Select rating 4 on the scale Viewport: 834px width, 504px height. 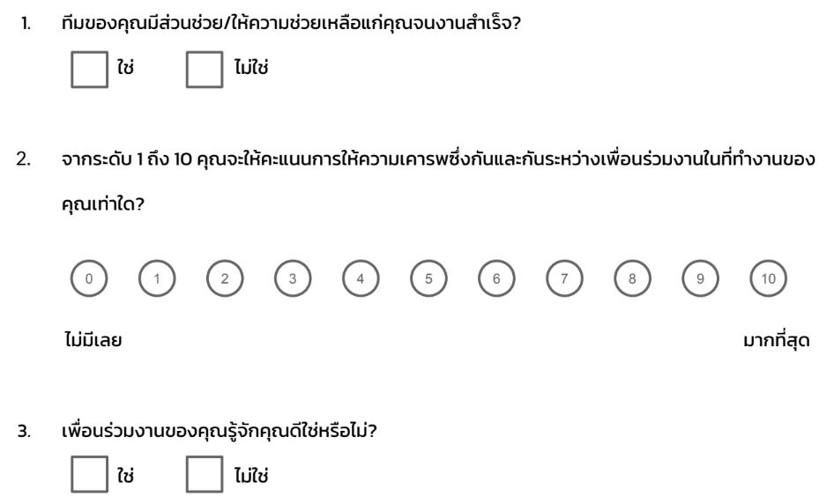[x=361, y=278]
